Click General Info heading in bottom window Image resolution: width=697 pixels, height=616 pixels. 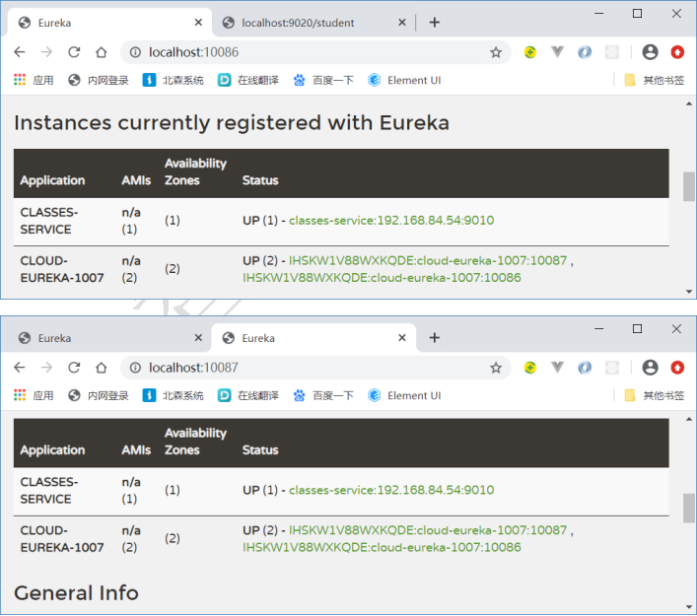click(x=76, y=593)
